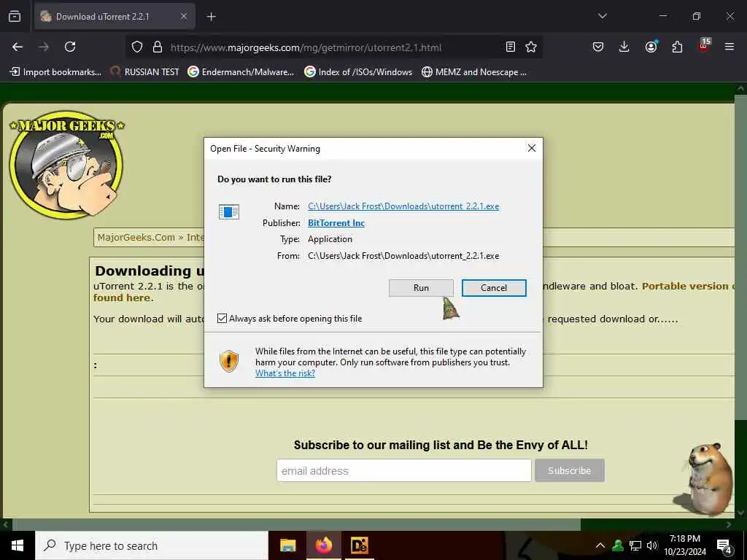747x560 pixels.
Task: Open the Firefox View icon
Action: click(x=15, y=17)
